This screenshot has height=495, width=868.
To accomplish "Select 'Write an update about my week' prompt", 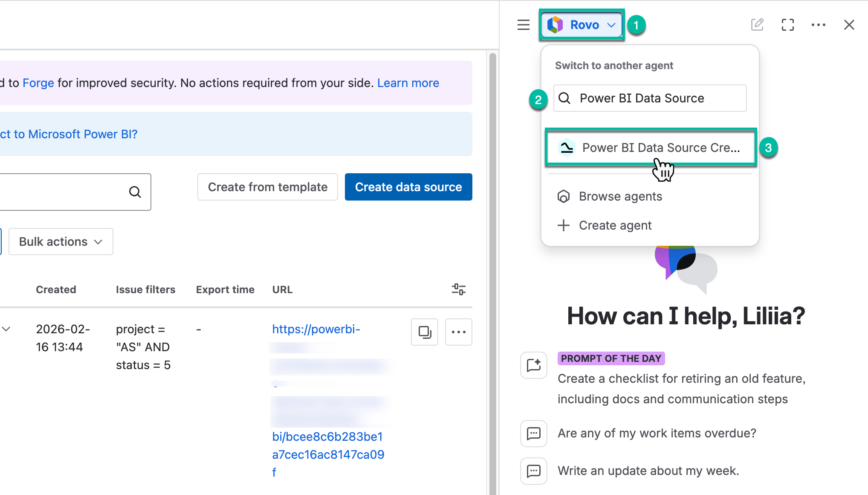I will pos(648,471).
